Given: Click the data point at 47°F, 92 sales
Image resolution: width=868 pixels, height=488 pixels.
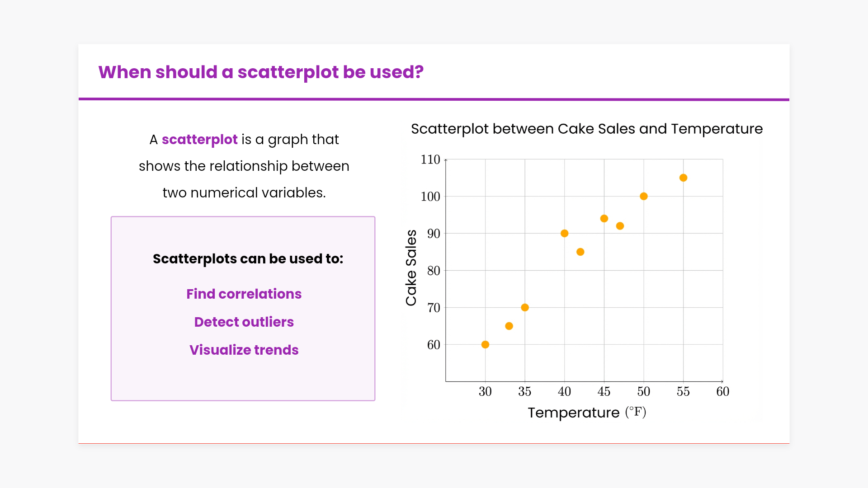Looking at the screenshot, I should pyautogui.click(x=620, y=226).
